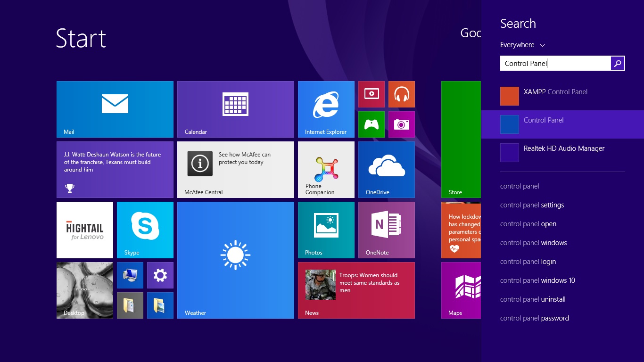This screenshot has height=362, width=644.
Task: Select the "control panel windows" suggestion
Action: tap(534, 243)
